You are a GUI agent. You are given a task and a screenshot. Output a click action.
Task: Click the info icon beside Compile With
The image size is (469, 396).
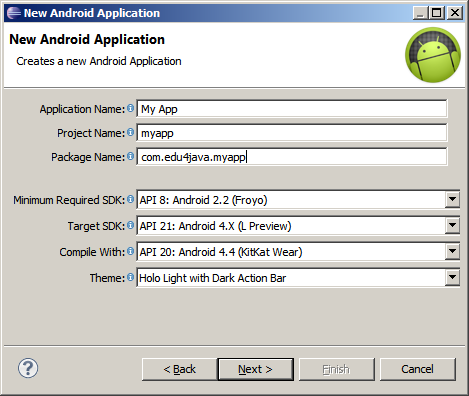click(131, 251)
